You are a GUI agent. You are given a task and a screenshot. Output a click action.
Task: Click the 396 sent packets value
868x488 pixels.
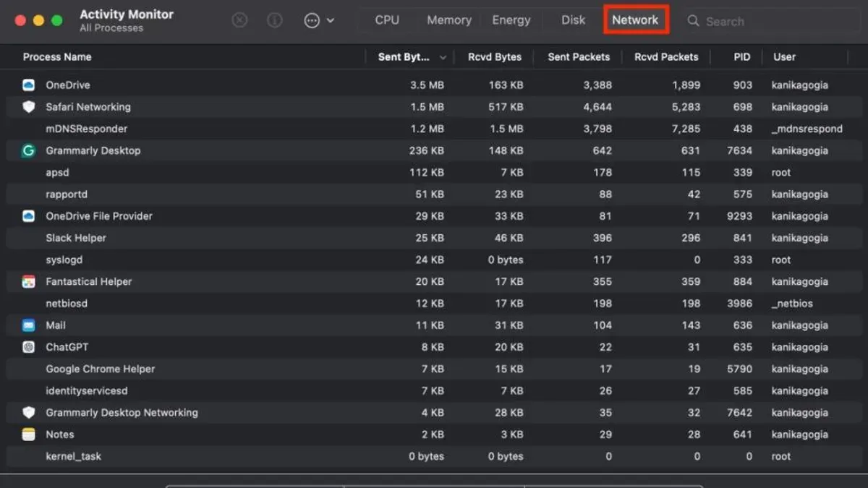coord(603,238)
